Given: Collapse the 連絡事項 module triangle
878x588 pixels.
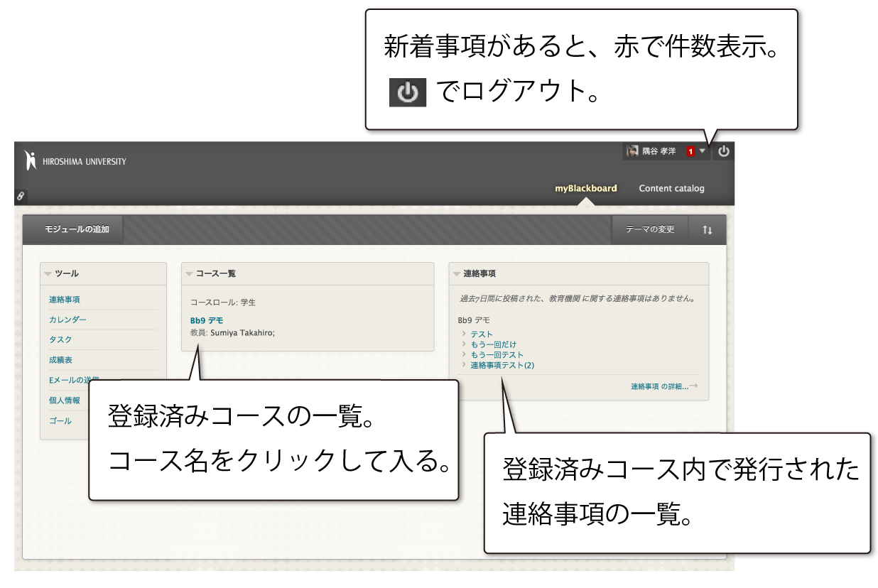Looking at the screenshot, I should pyautogui.click(x=457, y=274).
